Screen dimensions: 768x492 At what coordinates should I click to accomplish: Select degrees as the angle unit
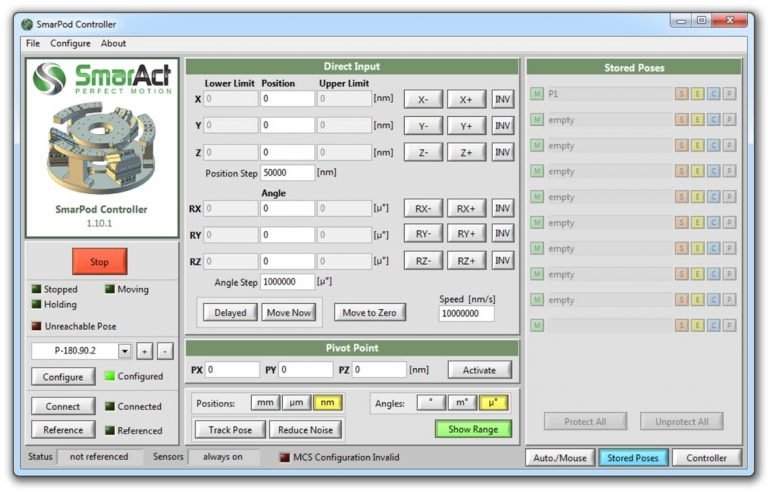pos(431,403)
